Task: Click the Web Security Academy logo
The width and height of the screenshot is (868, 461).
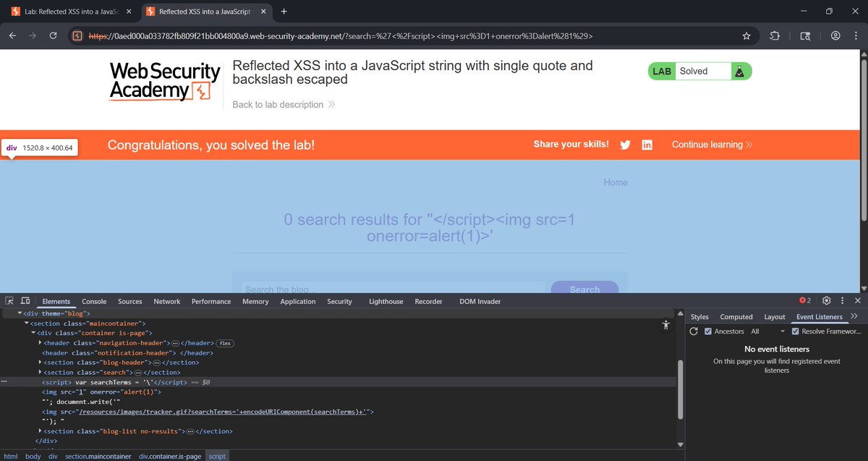Action: point(164,81)
